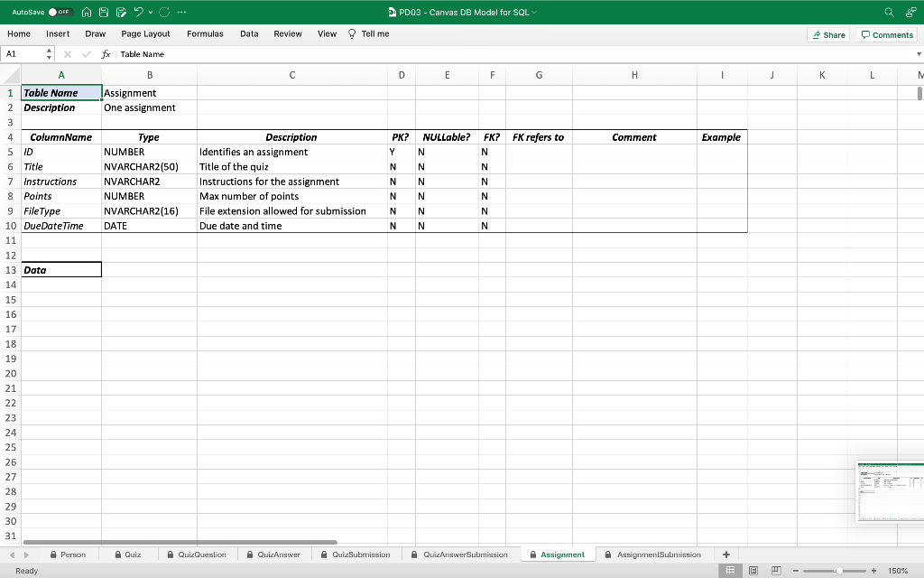Open the Comments panel

885,34
